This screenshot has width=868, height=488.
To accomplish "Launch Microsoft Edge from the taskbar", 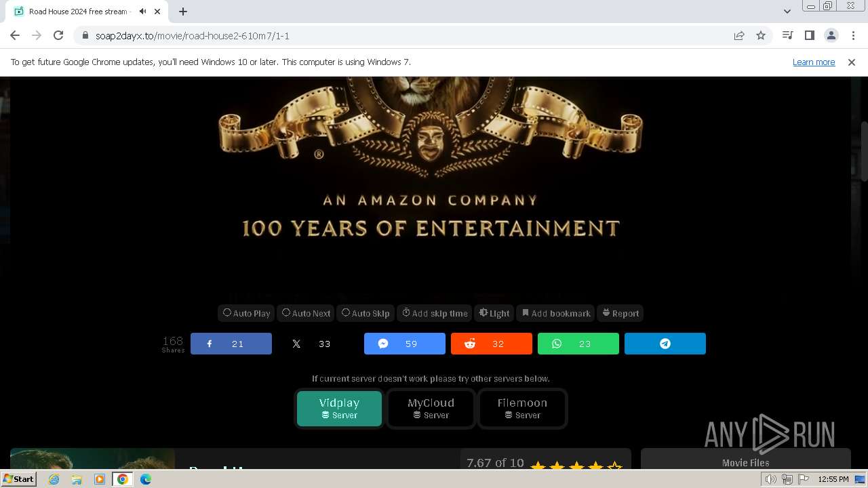I will (x=145, y=479).
